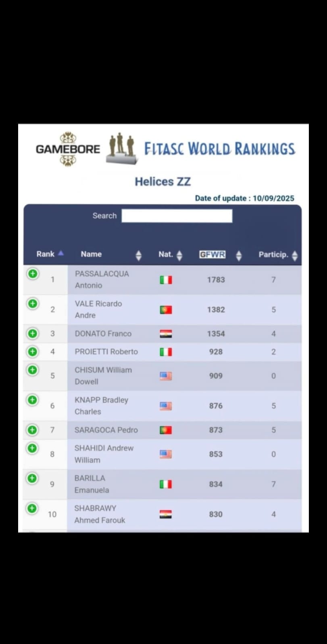Image resolution: width=327 pixels, height=644 pixels.
Task: Focus the Search input field
Action: point(177,216)
